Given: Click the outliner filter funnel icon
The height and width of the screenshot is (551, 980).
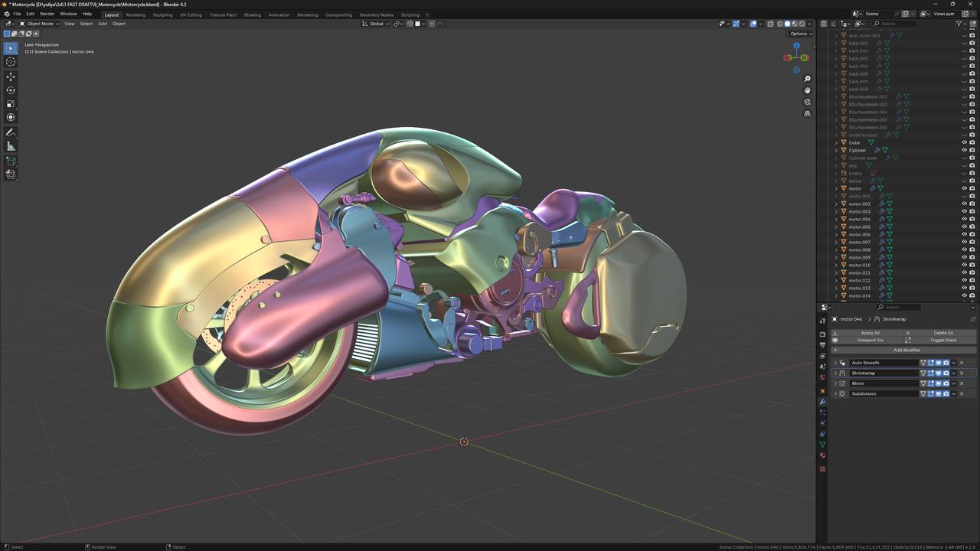Looking at the screenshot, I should coord(959,24).
